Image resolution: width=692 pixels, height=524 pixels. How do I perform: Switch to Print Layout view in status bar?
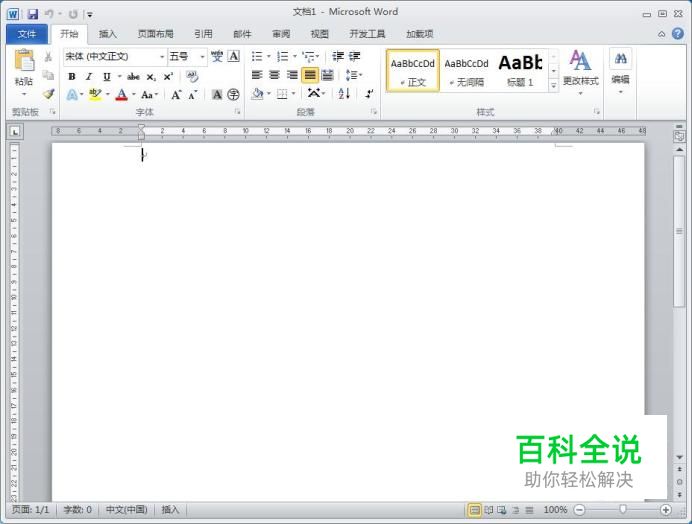(474, 510)
